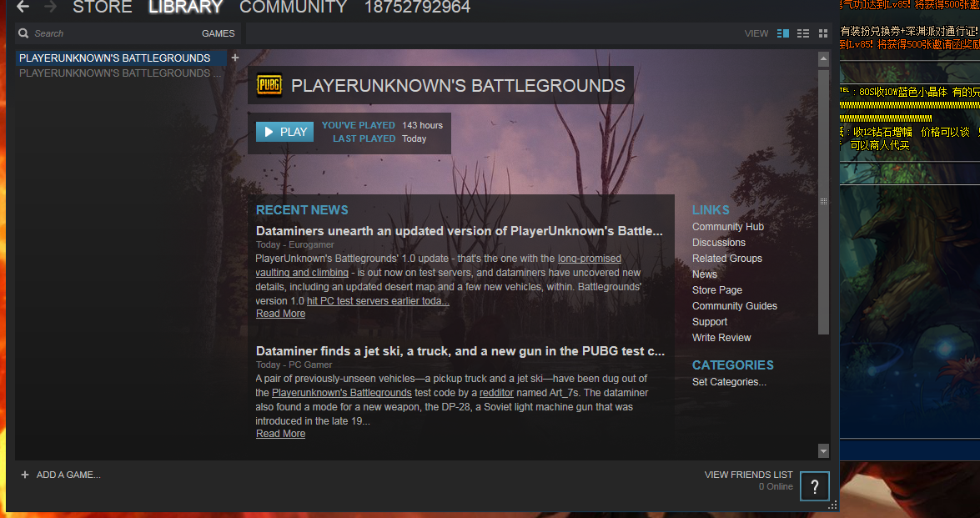Image resolution: width=980 pixels, height=518 pixels.
Task: Click the 0 Online text
Action: [776, 487]
